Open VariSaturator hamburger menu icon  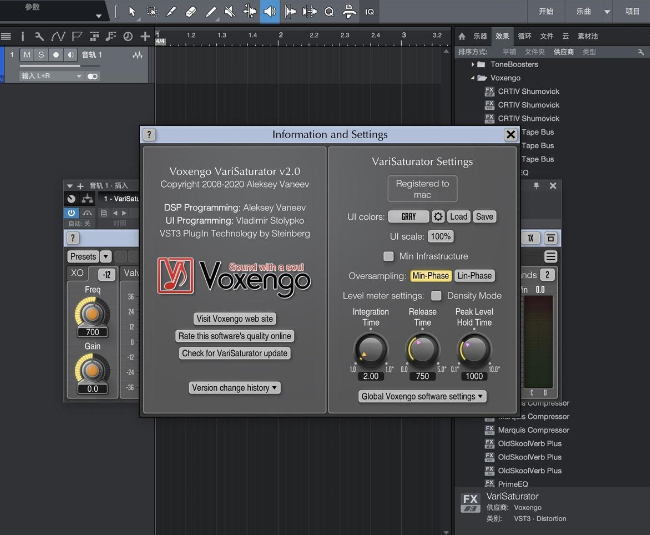coord(551,257)
